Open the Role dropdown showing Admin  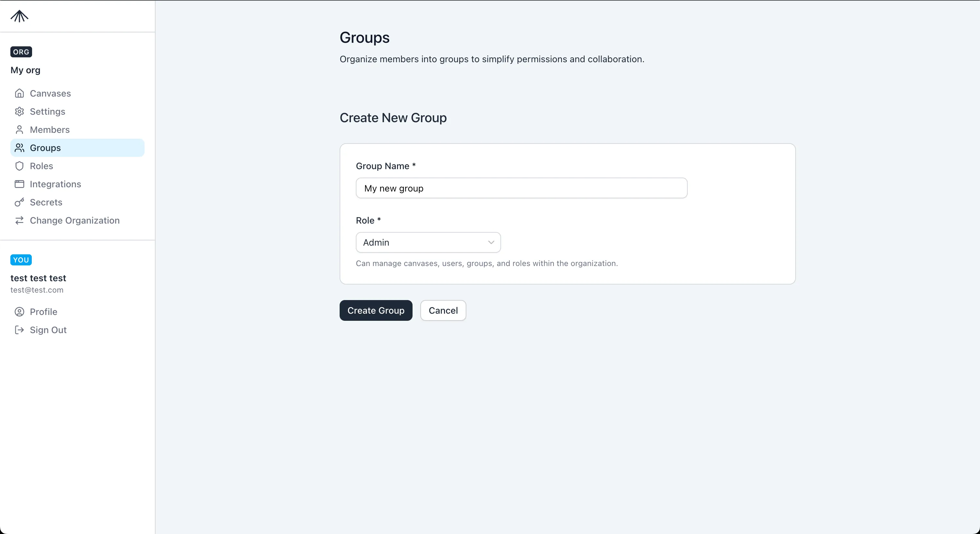point(428,242)
